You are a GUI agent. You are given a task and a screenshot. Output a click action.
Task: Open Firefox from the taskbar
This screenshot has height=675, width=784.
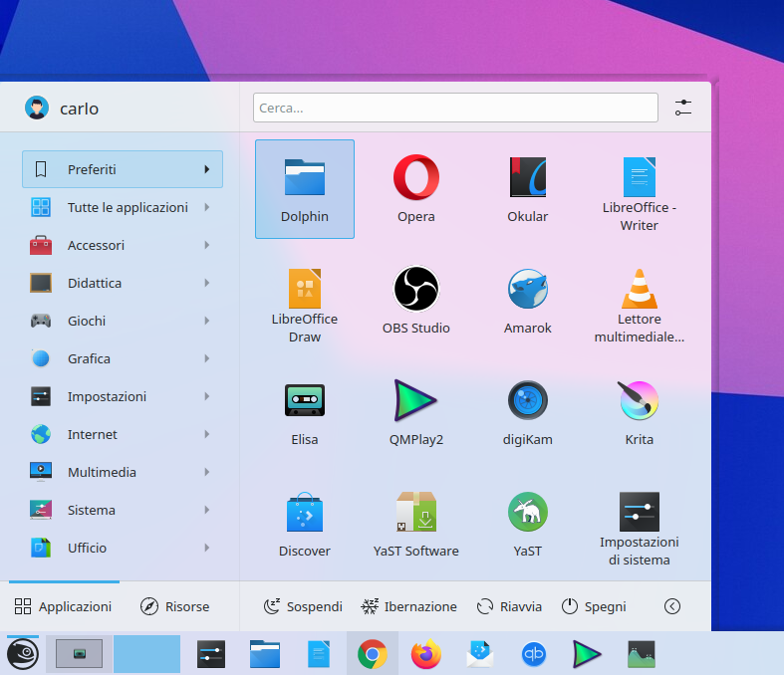[426, 653]
